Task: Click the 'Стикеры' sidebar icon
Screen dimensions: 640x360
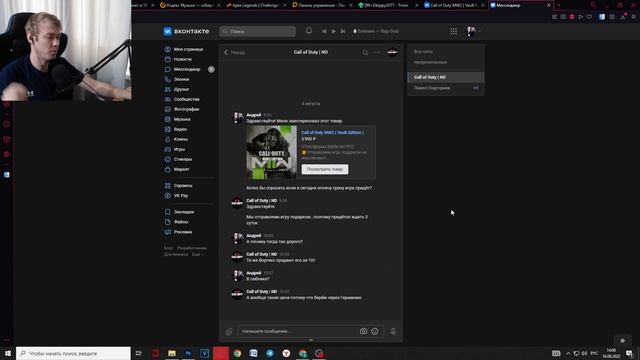Action: pyautogui.click(x=167, y=159)
